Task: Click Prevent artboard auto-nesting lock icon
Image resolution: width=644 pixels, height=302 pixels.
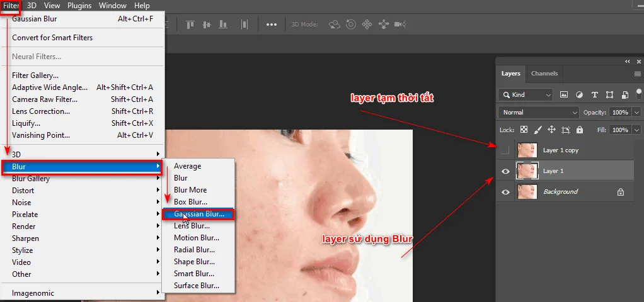Action: tap(566, 130)
